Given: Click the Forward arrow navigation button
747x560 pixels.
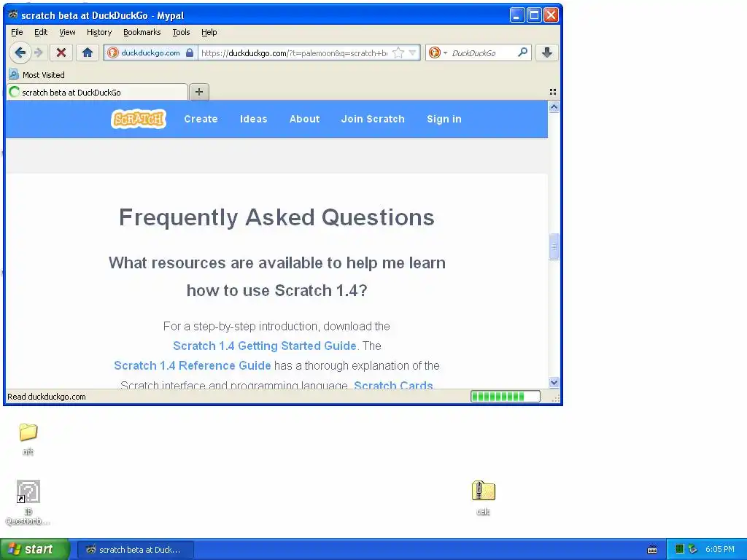Looking at the screenshot, I should tap(39, 52).
